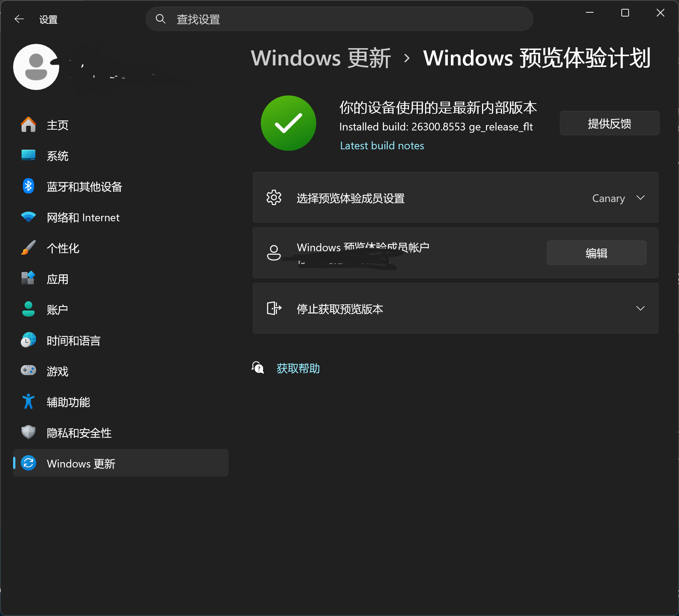Click the Canary channel value text
Viewport: 679px width, 616px height.
(608, 198)
